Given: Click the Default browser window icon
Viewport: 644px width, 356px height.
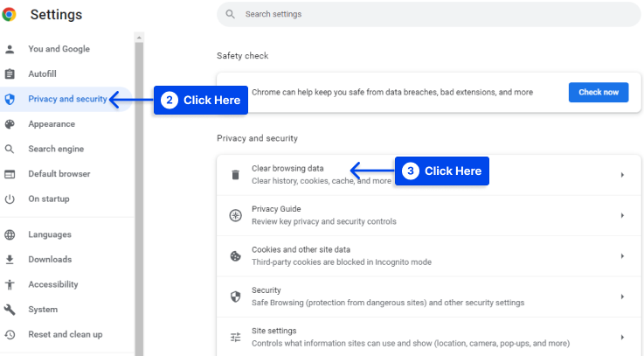Looking at the screenshot, I should point(10,174).
